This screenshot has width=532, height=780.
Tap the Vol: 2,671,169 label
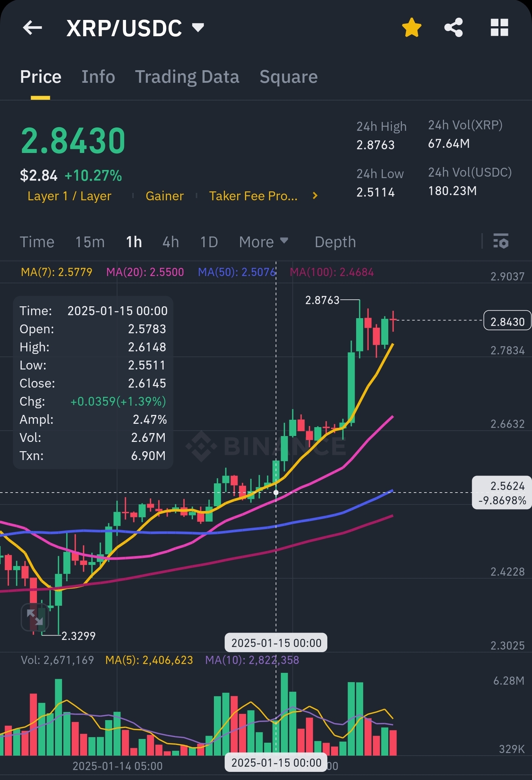point(57,660)
